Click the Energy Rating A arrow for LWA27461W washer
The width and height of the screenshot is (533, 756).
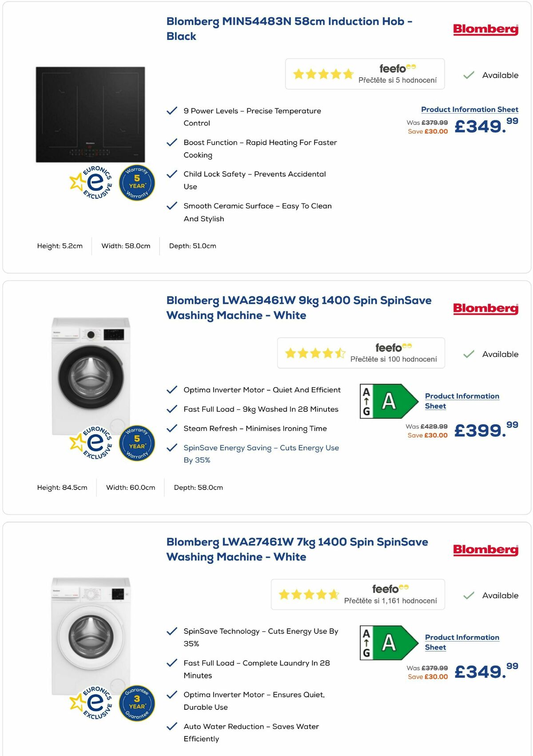[389, 642]
